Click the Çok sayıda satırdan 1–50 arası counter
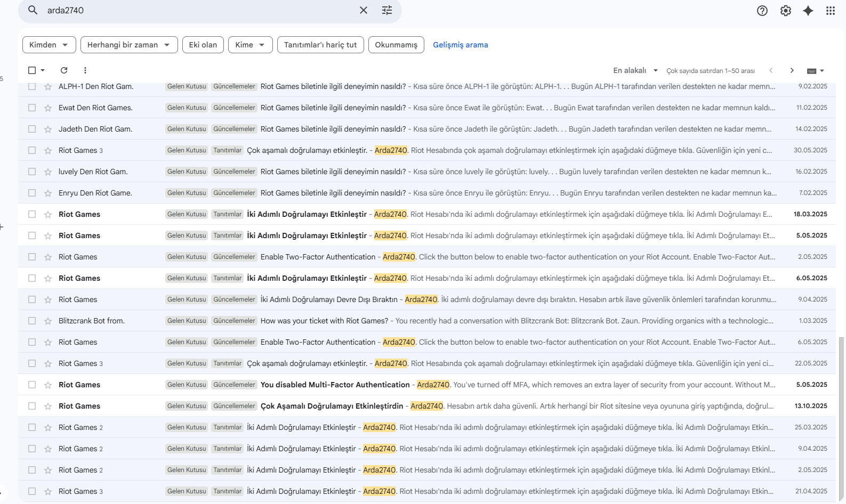 pos(711,71)
